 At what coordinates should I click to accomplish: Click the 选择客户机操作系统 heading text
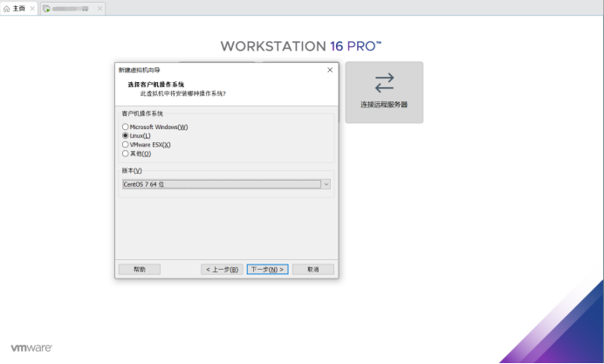click(x=156, y=85)
